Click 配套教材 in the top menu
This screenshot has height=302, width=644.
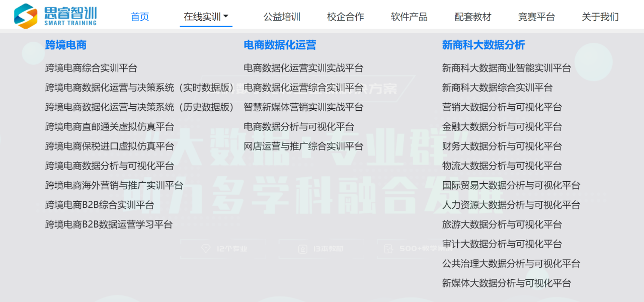click(x=472, y=17)
